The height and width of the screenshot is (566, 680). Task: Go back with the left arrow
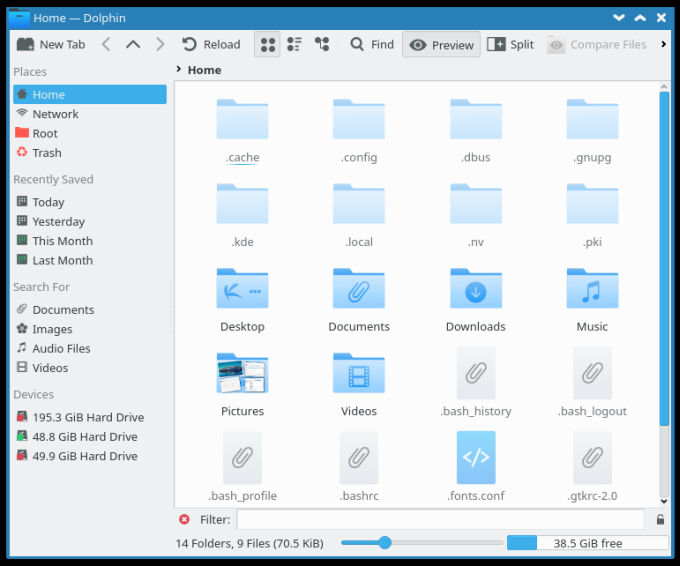point(106,44)
